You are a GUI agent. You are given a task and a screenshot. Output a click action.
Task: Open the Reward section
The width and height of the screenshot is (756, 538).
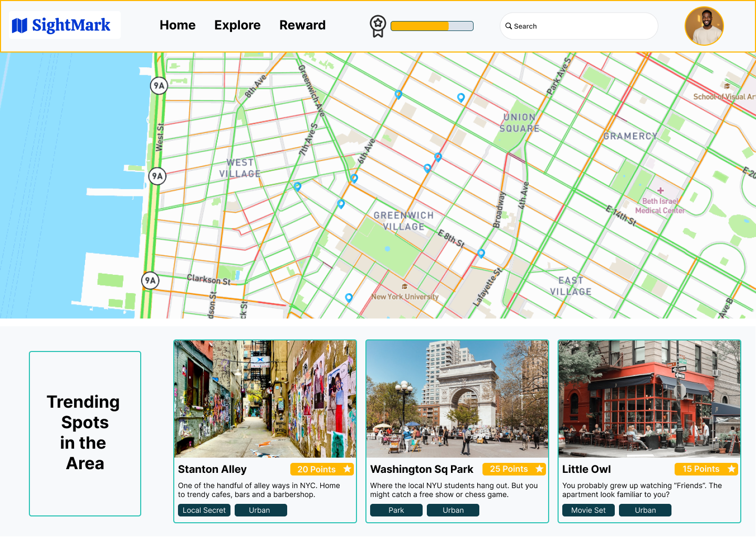pos(302,25)
